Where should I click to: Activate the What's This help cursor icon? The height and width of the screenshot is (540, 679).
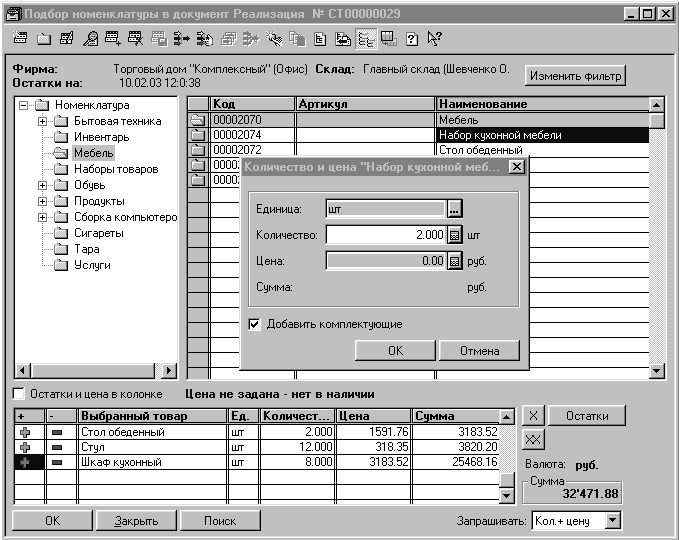tap(434, 39)
